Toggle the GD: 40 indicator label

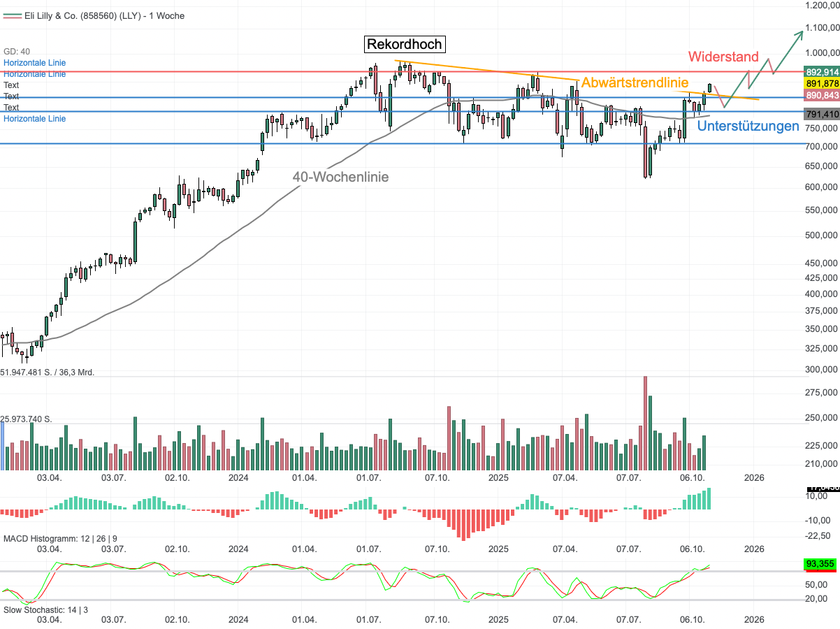[17, 52]
